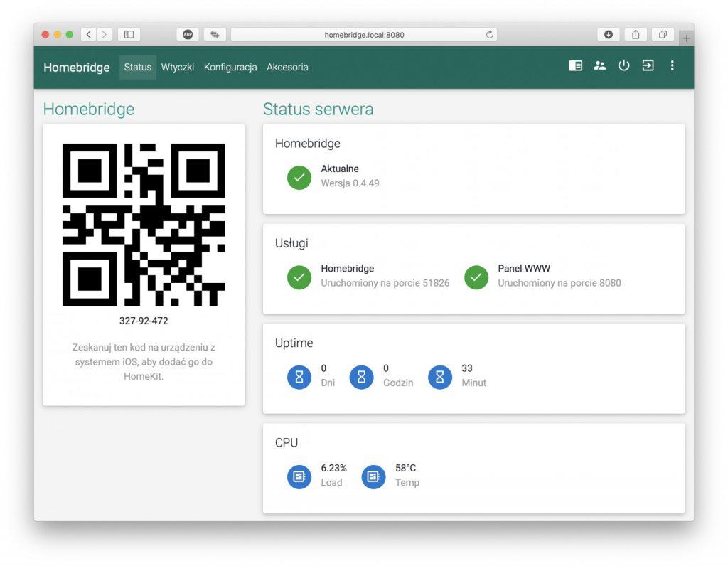The image size is (728, 566).
Task: Select text Uruchomiony na porcie 51826
Action: click(385, 283)
